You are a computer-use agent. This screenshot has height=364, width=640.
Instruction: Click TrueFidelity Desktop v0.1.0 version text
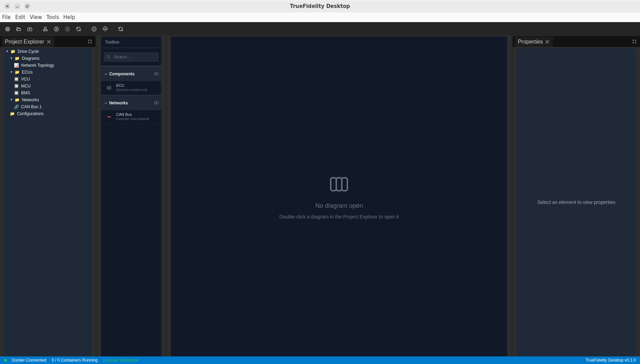(610, 360)
